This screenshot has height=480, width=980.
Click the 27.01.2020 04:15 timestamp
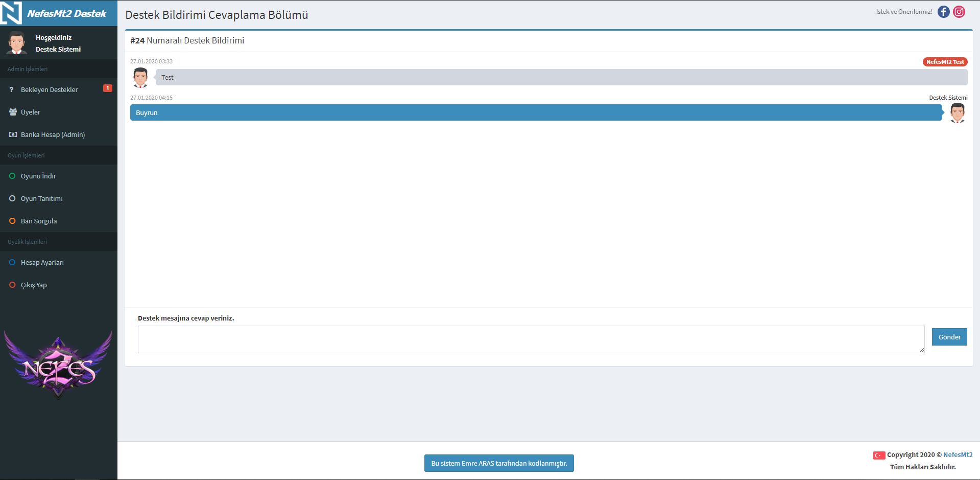(151, 98)
